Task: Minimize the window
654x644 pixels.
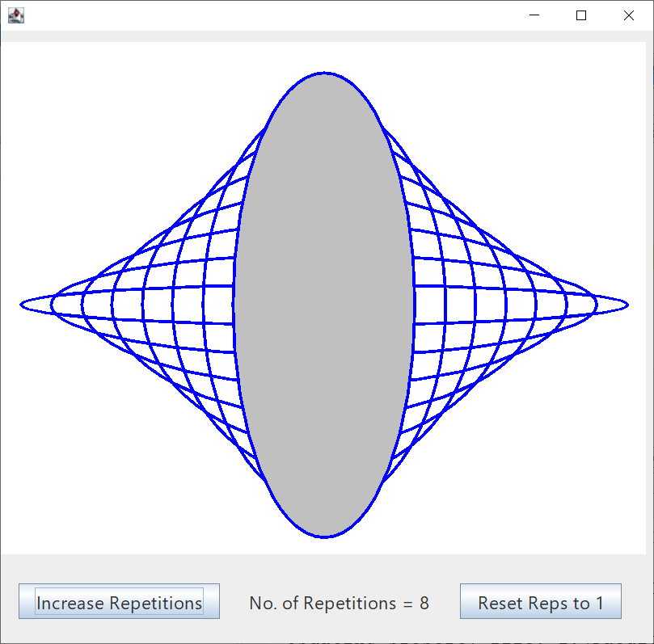Action: (x=533, y=15)
